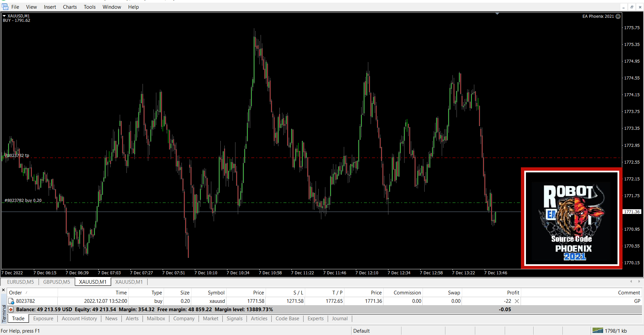Viewport: 644px width, 335px height.
Task: Click the Robot EA Phoenix 2021 logo image
Action: (x=572, y=218)
